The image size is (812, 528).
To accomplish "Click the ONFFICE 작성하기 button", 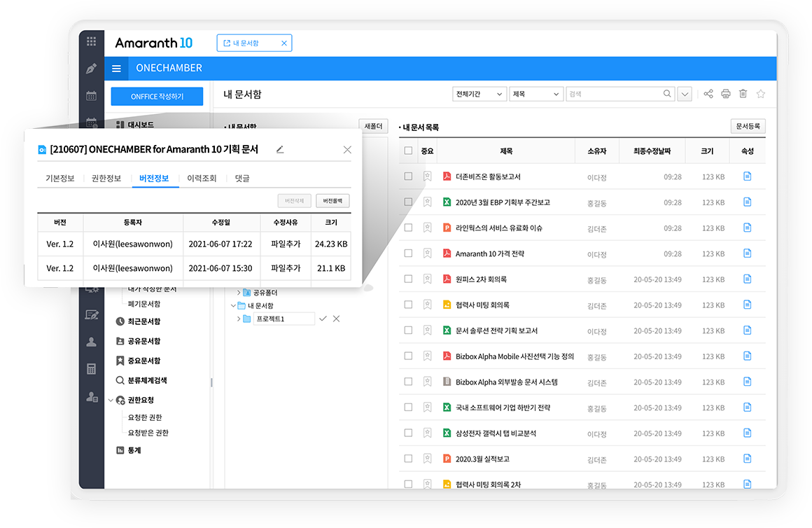I will [157, 97].
